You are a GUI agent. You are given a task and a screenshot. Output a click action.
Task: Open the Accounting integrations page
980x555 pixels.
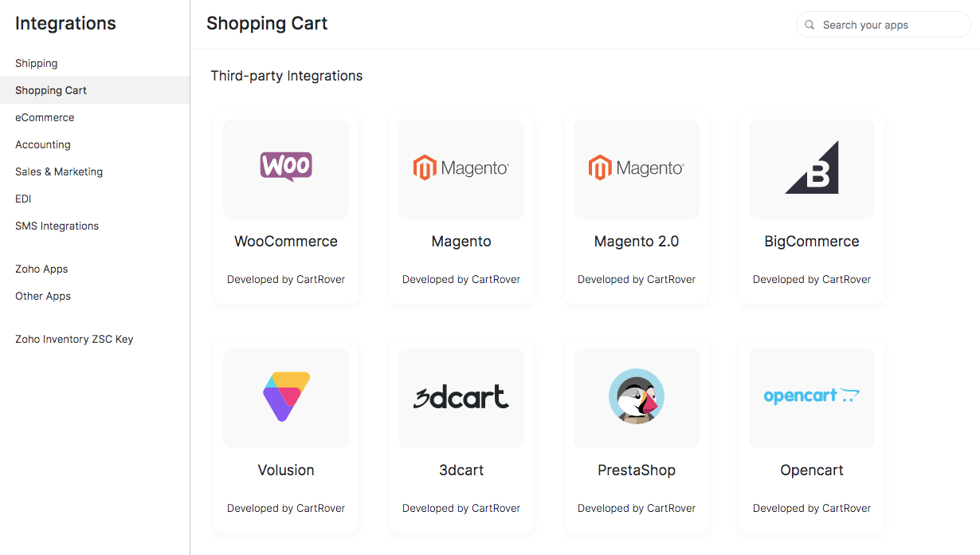(43, 144)
